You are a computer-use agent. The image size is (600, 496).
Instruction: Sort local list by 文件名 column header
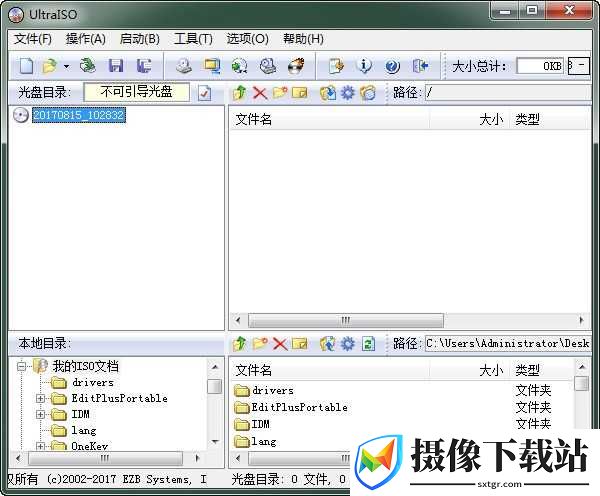330,370
